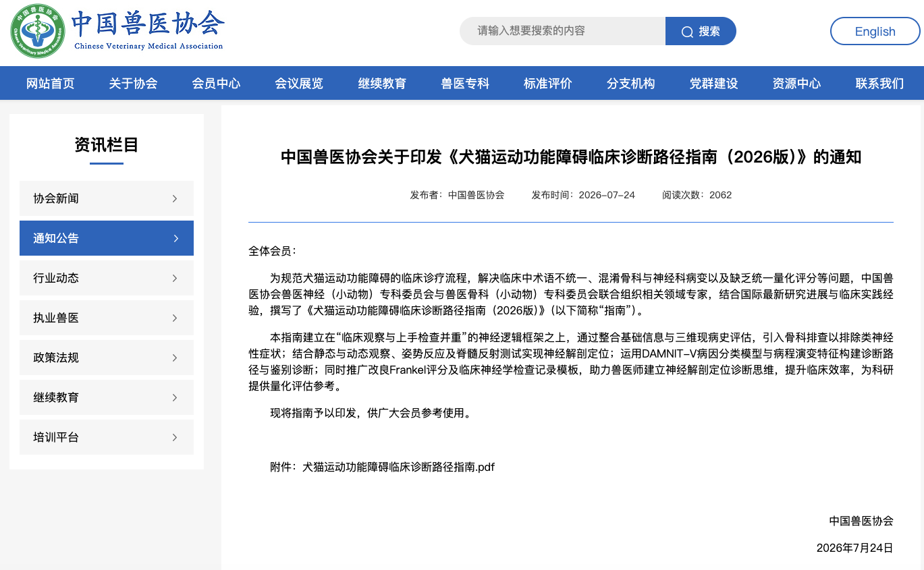924x570 pixels.
Task: Open the 协会新闻 sidebar category
Action: point(107,198)
